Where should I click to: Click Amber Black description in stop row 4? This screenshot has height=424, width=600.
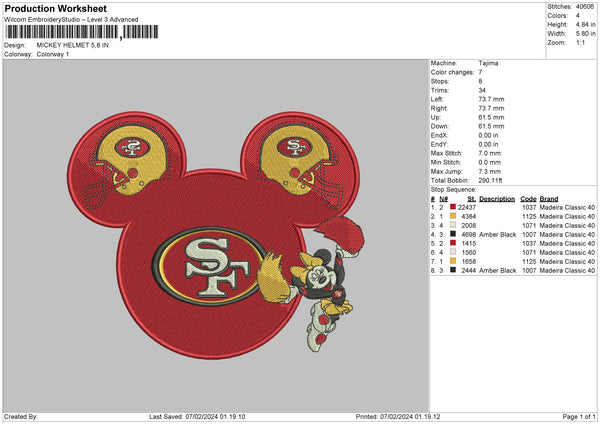pos(497,234)
